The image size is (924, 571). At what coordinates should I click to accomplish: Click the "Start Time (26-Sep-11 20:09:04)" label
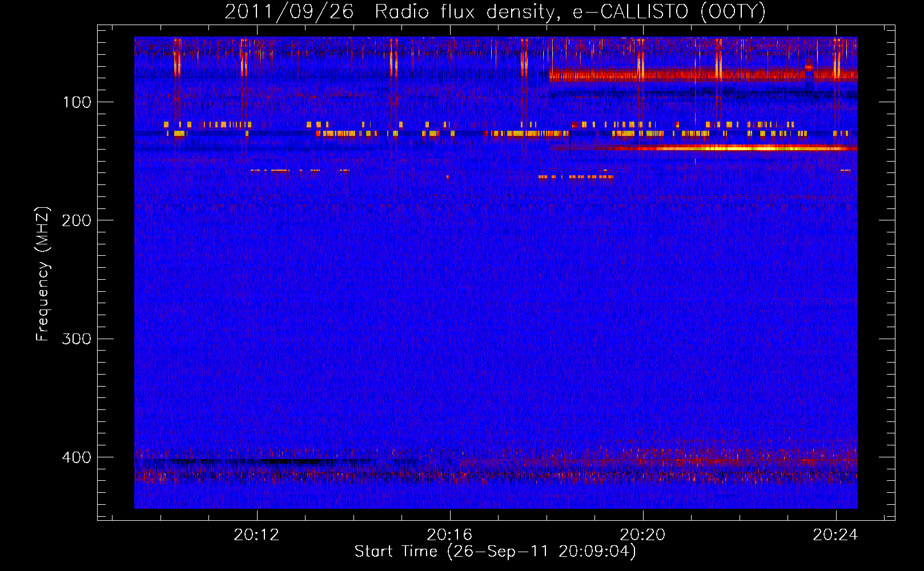[495, 552]
